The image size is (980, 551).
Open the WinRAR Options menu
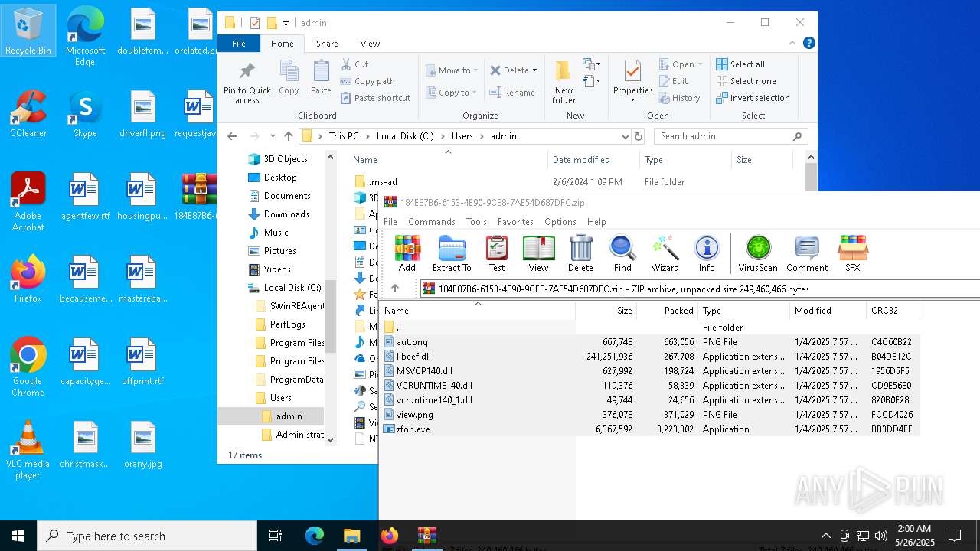click(x=560, y=221)
